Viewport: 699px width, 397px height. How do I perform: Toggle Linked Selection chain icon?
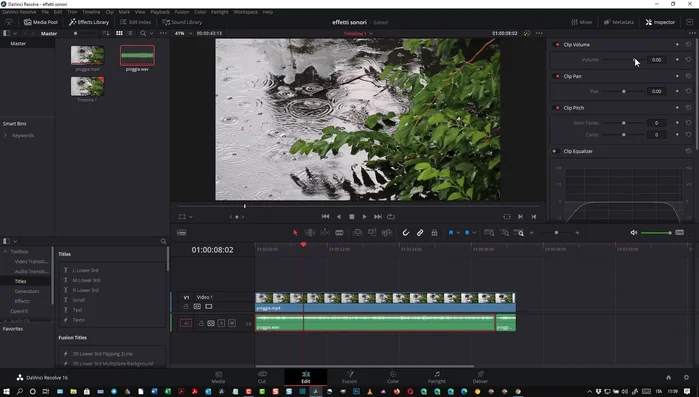pos(420,233)
